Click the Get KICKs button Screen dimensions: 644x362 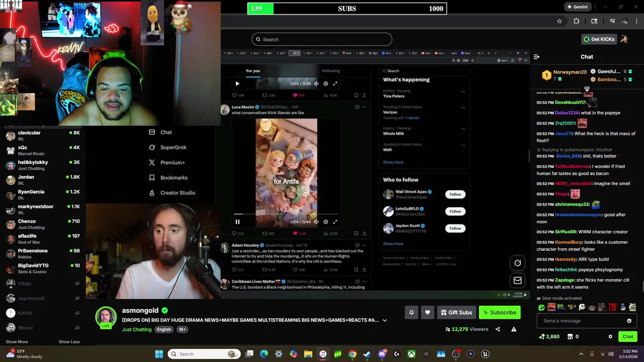(x=599, y=39)
